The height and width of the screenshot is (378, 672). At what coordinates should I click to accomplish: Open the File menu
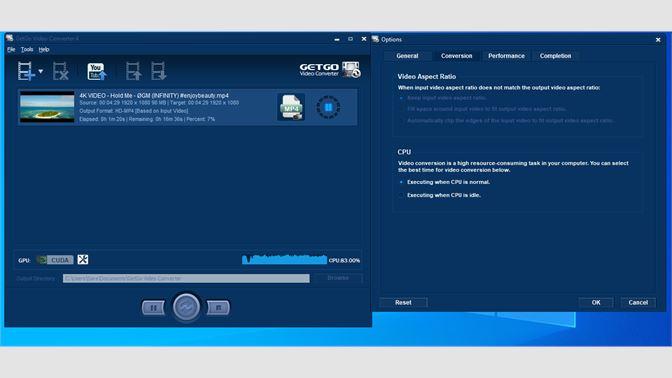click(11, 49)
